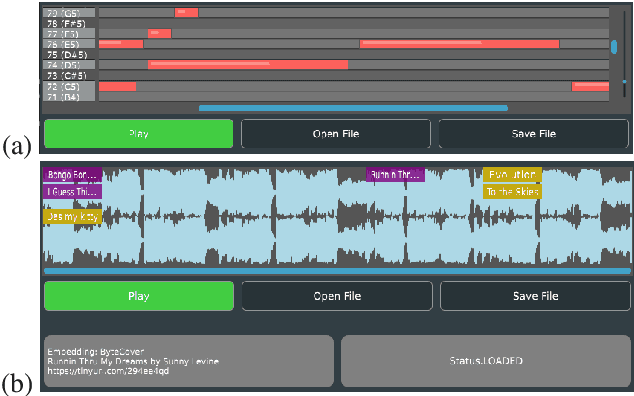
Task: Select the yellow 'Evolution' marker
Action: (x=512, y=175)
